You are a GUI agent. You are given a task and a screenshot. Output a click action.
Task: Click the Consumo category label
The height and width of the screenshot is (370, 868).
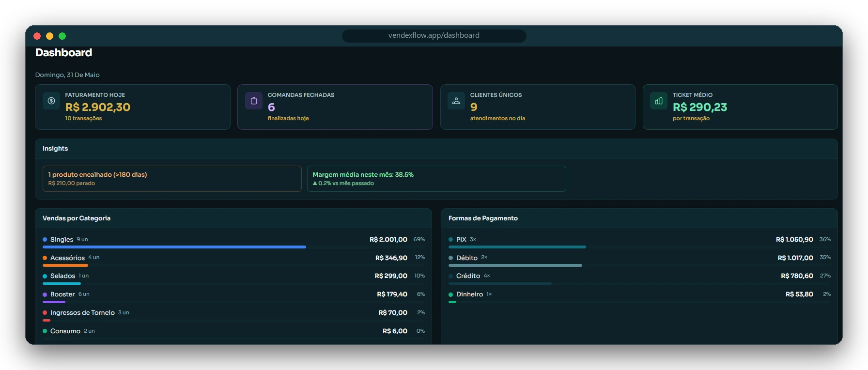(65, 331)
